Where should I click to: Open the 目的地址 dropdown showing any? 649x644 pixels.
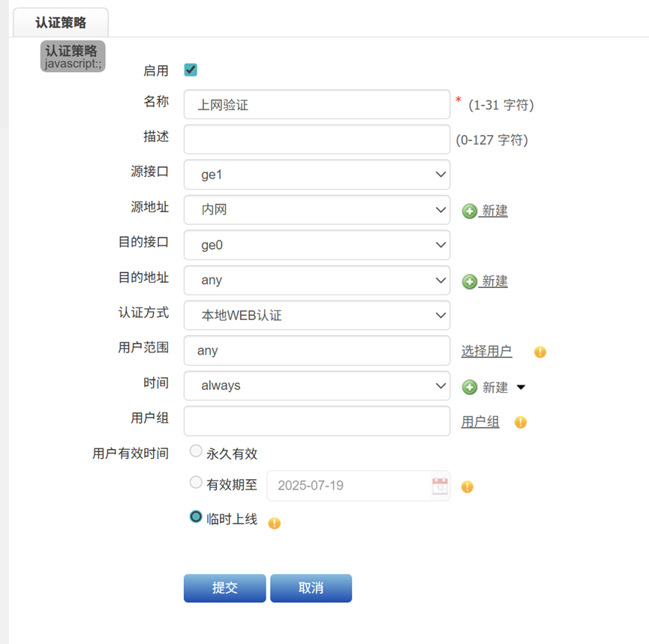click(317, 280)
